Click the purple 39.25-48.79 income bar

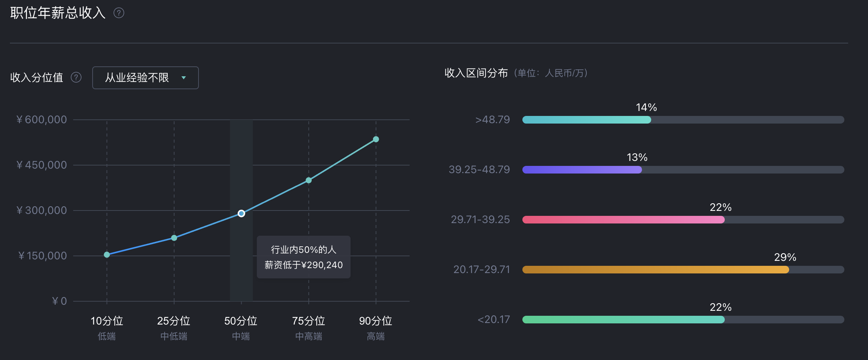click(582, 170)
